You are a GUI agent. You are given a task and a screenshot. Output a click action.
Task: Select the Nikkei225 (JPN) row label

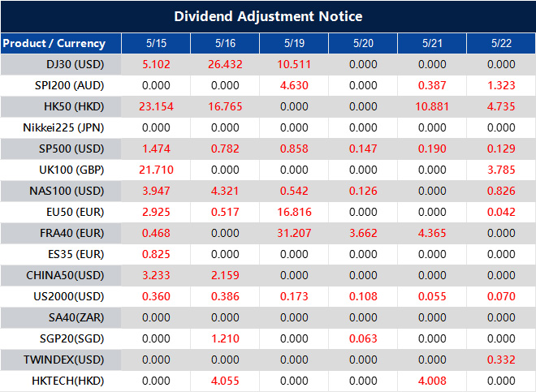[64, 127]
